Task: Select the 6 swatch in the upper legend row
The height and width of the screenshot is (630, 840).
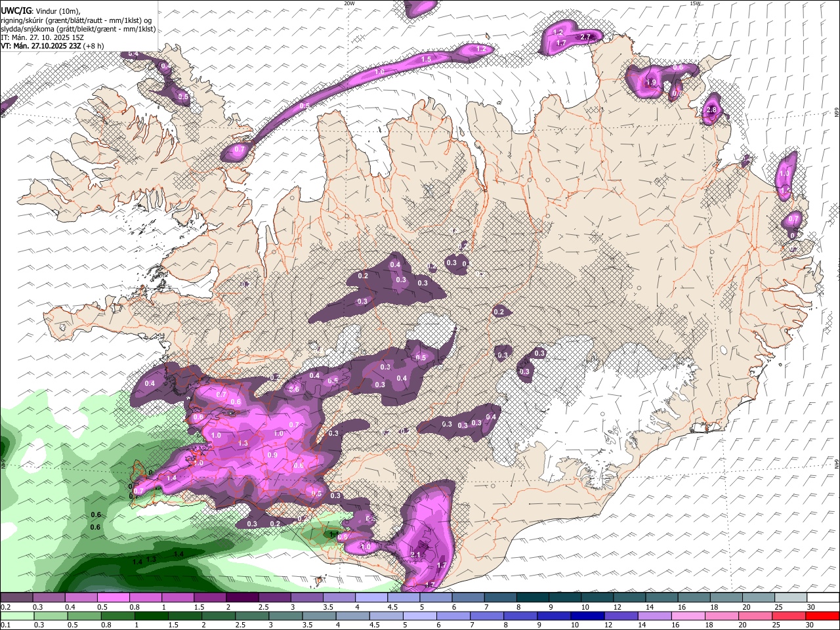Action: pyautogui.click(x=468, y=598)
